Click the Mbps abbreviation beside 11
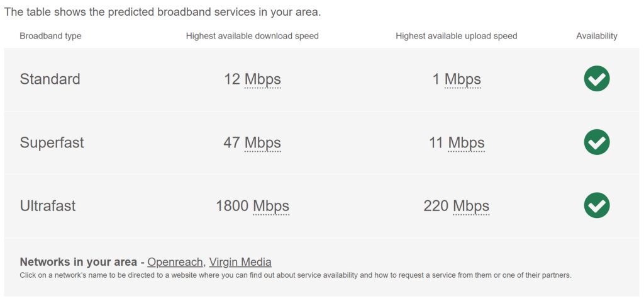 (x=466, y=143)
